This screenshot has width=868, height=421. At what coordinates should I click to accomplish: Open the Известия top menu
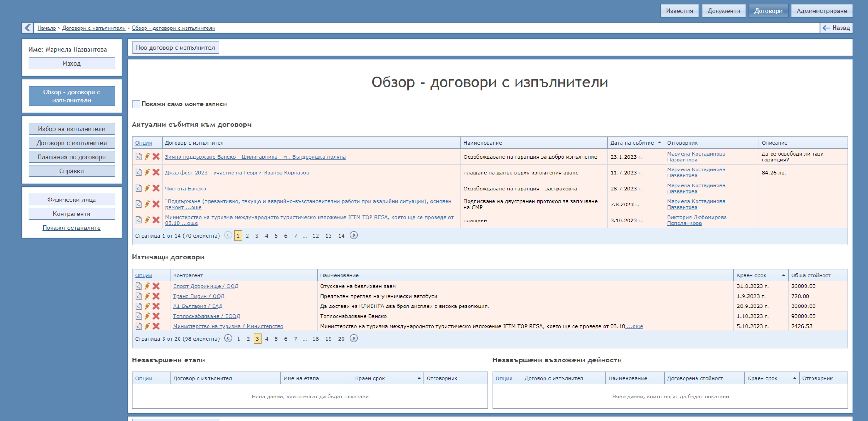point(679,11)
